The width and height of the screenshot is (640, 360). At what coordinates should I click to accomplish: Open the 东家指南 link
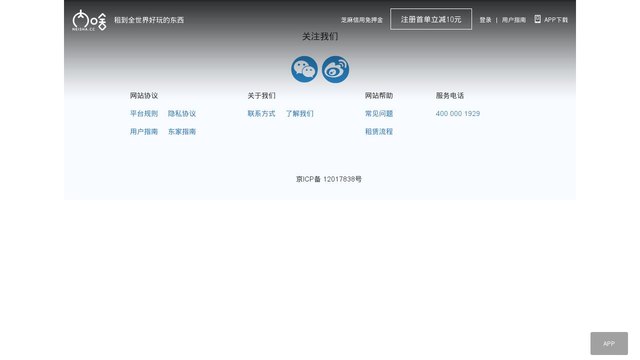182,131
